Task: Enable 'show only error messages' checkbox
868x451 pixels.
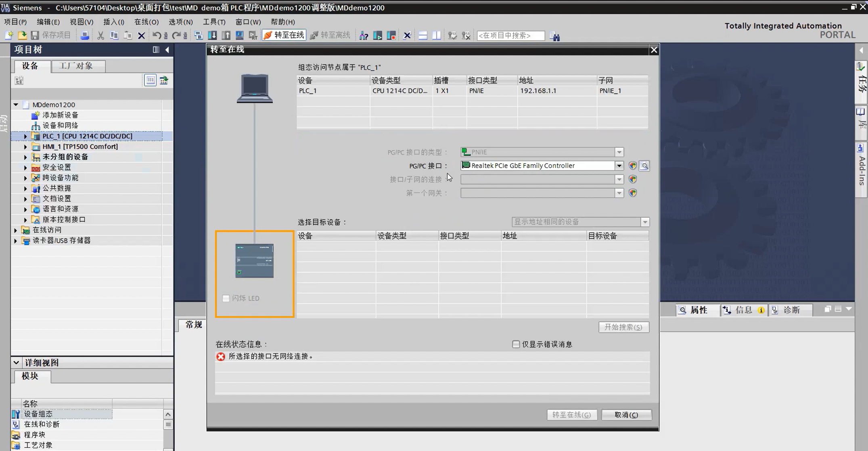Action: (x=516, y=344)
